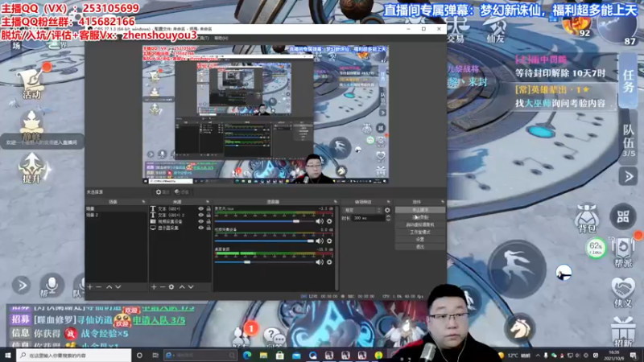The width and height of the screenshot is (644, 362).
Task: Tap the microphone voice icon in the game
Action: (52, 285)
